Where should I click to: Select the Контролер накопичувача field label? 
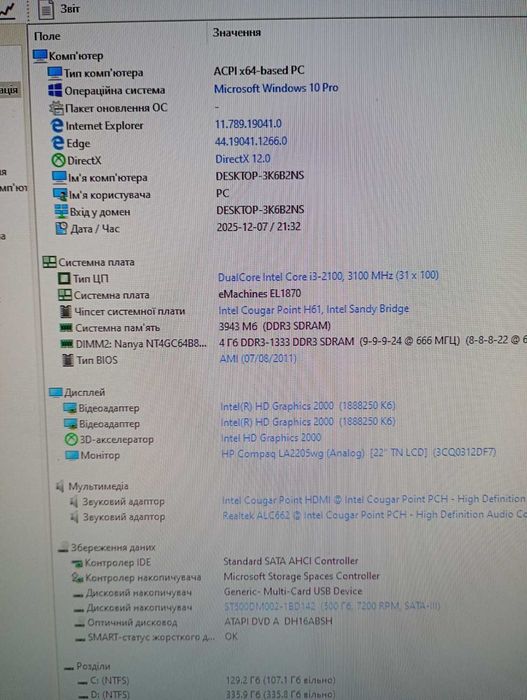[143, 578]
